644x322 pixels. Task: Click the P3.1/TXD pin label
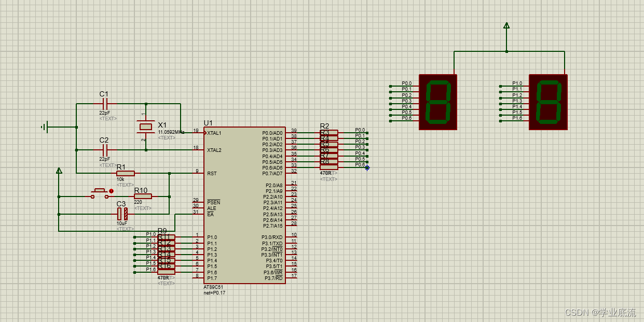click(x=272, y=243)
